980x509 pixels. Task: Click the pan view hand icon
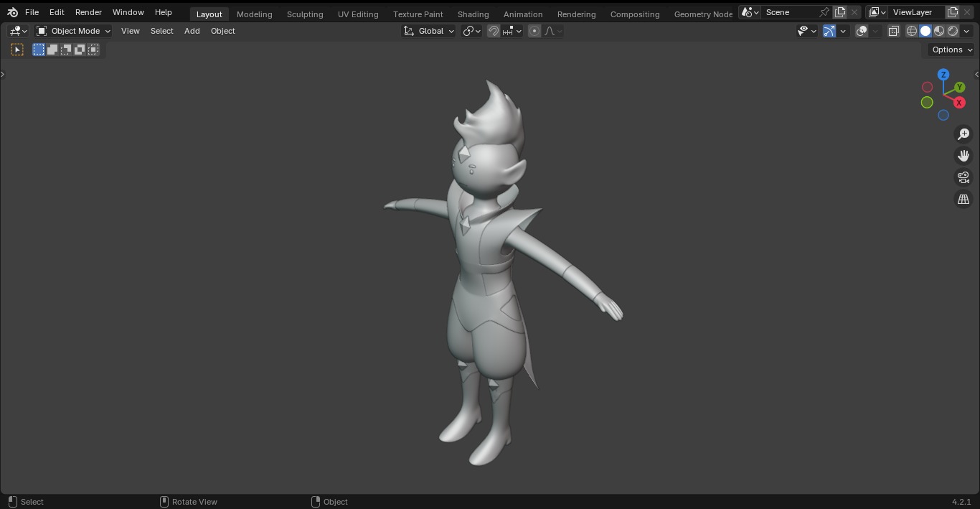tap(963, 156)
